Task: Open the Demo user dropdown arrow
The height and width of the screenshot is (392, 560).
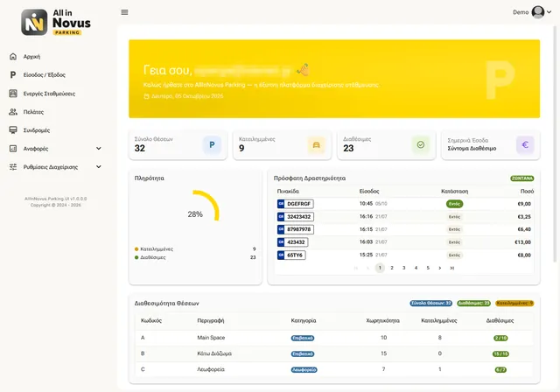Action: tap(549, 12)
